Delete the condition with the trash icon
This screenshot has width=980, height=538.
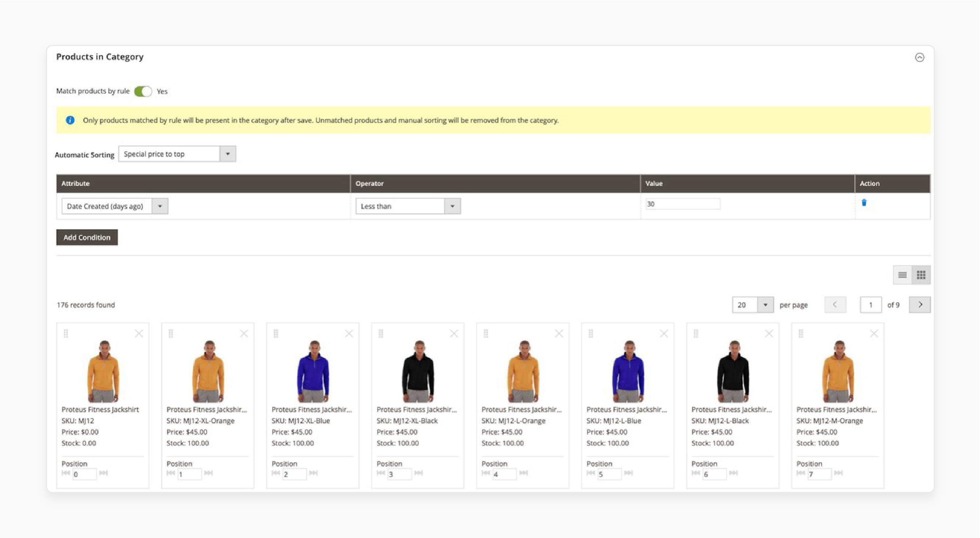[864, 203]
